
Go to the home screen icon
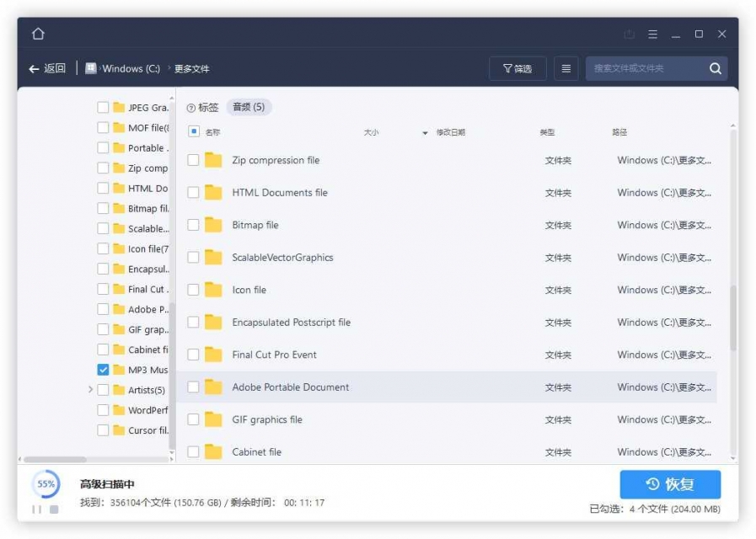(38, 34)
